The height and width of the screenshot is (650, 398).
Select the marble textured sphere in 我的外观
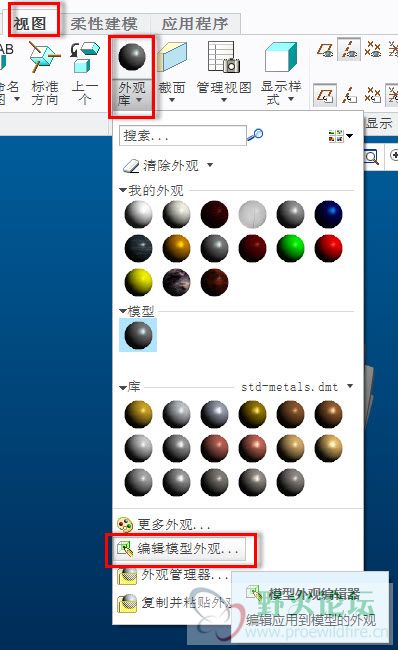176,282
